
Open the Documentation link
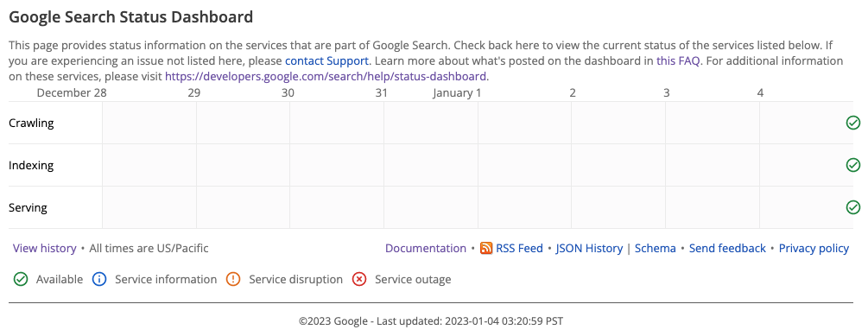pyautogui.click(x=426, y=248)
